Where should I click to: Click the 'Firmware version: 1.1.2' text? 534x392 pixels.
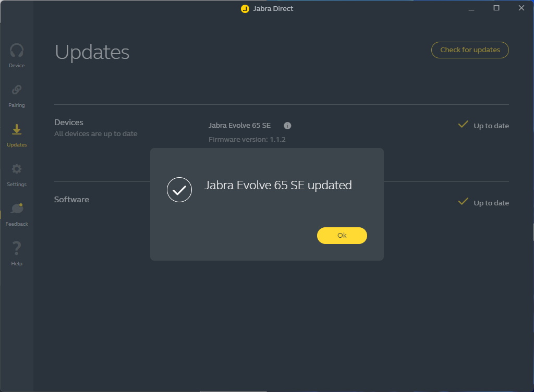[247, 140]
